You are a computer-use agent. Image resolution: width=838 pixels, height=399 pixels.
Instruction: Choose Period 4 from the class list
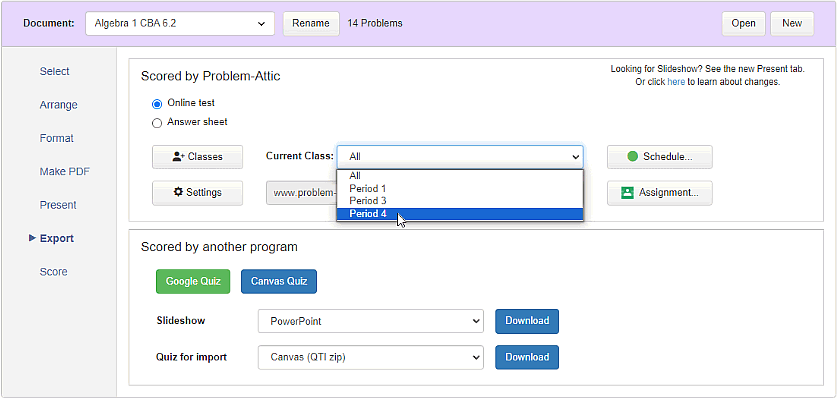coord(460,214)
